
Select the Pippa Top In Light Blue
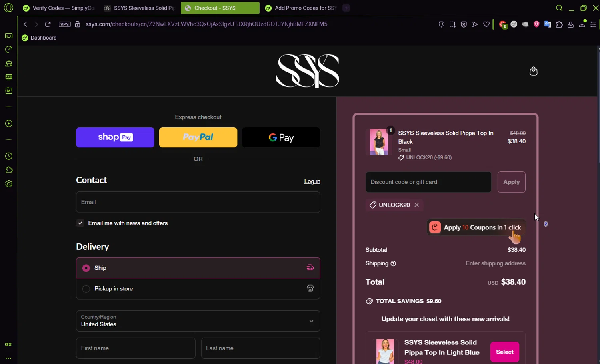(x=504, y=352)
